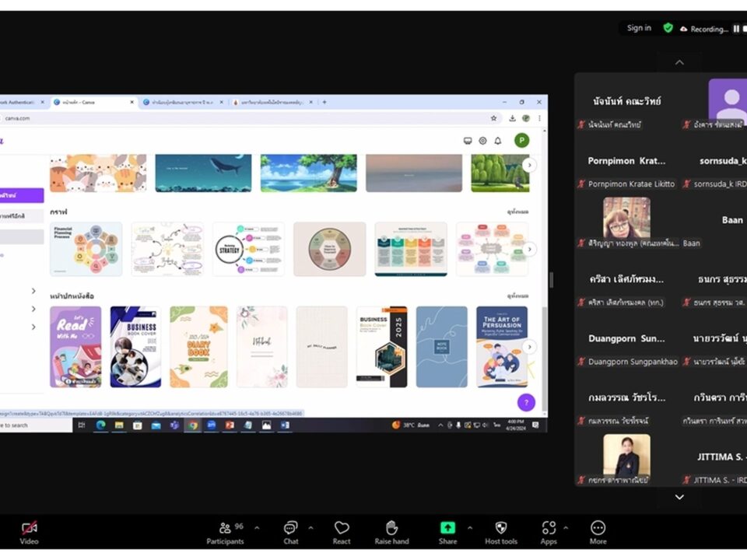This screenshot has height=560, width=747.
Task: Click the green Share screen icon
Action: (x=447, y=527)
